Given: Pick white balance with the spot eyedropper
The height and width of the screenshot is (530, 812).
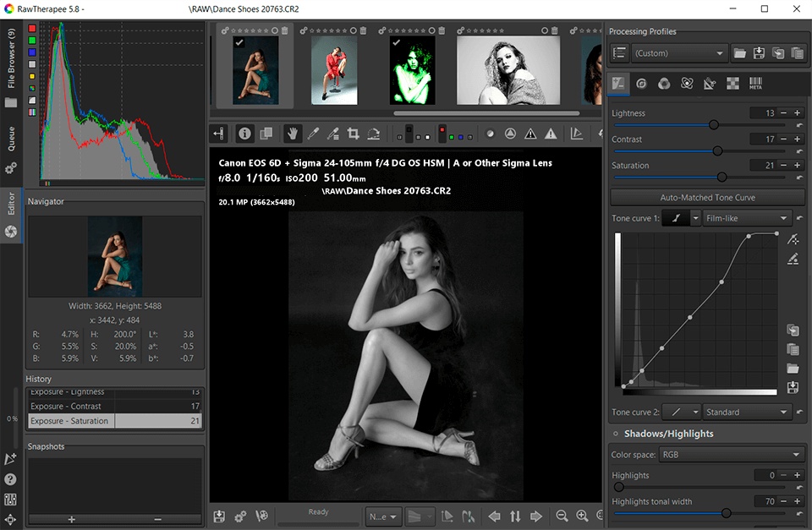Looking at the screenshot, I should 315,134.
